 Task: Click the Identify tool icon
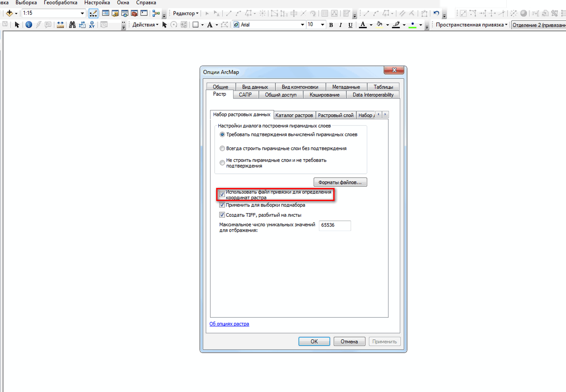(x=29, y=25)
